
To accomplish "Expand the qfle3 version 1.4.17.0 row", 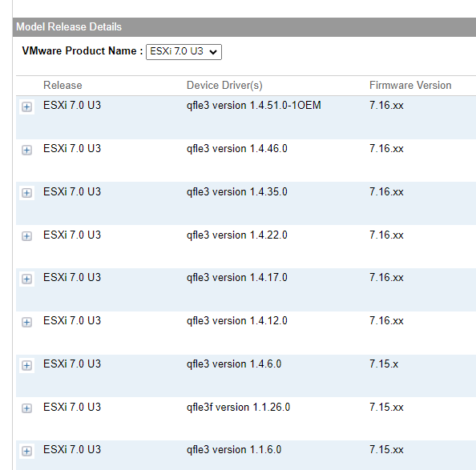I will pyautogui.click(x=26, y=279).
